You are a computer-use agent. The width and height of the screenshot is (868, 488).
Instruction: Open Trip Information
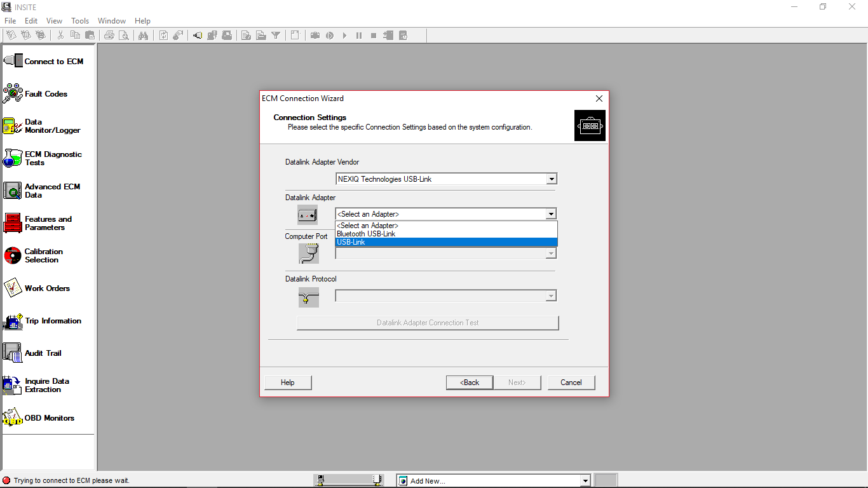[43, 321]
